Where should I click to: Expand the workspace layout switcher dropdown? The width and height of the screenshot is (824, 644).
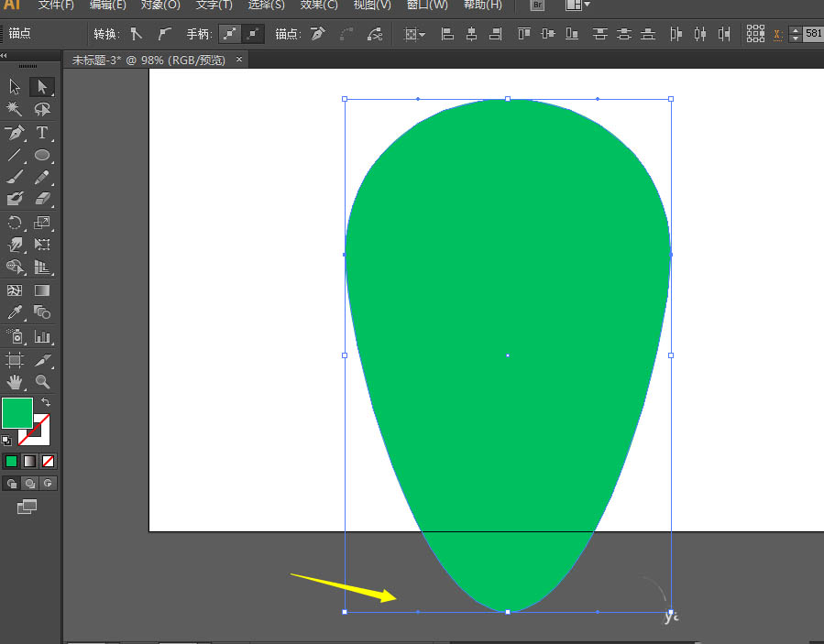tap(577, 5)
